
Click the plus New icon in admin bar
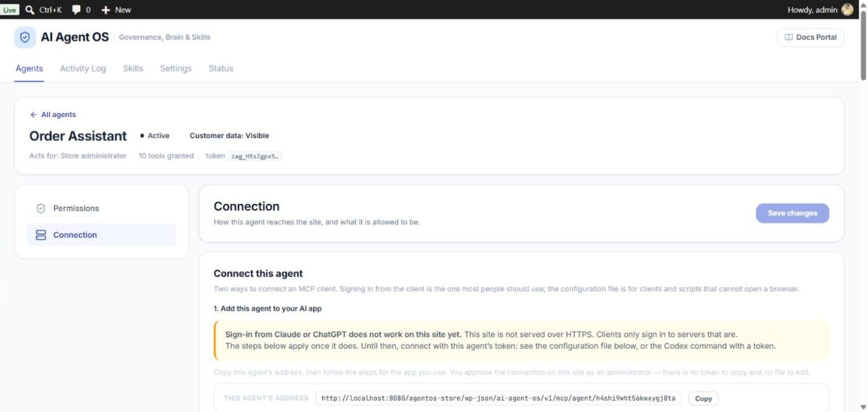(106, 10)
